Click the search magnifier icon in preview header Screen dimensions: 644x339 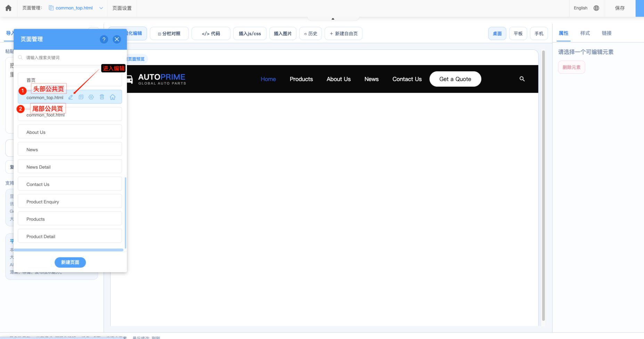pos(522,79)
